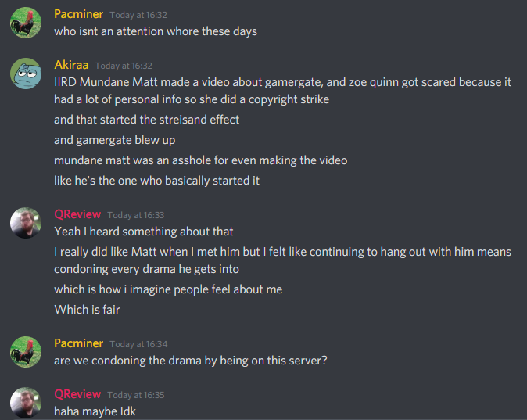Open Pacminer's rooster avatar at 16:32
This screenshot has width=527, height=420.
point(26,23)
